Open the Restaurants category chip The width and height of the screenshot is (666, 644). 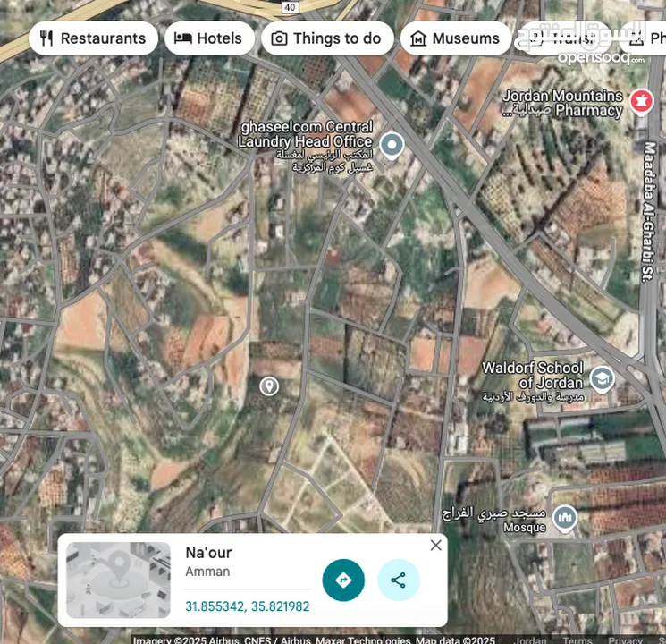(93, 38)
